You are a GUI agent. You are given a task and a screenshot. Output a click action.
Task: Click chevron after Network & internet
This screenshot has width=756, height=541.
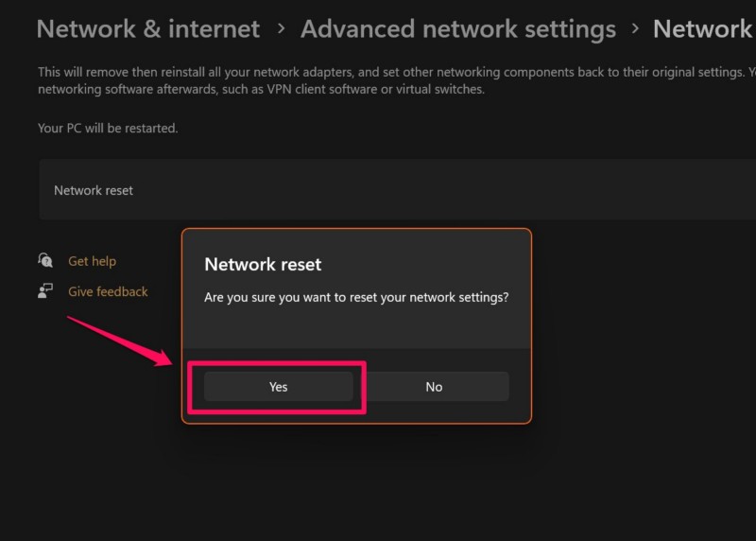pos(281,29)
